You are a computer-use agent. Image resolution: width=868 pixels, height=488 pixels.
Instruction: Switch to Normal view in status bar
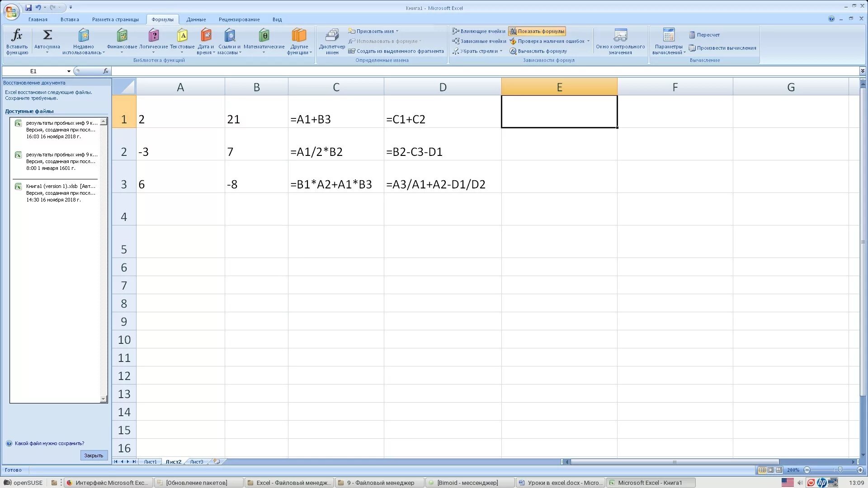[762, 470]
